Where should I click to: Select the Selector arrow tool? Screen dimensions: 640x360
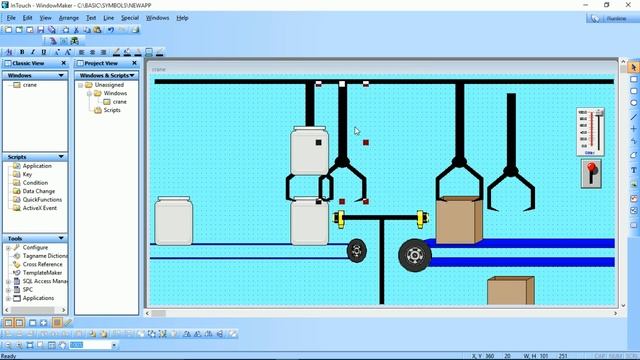pos(633,67)
